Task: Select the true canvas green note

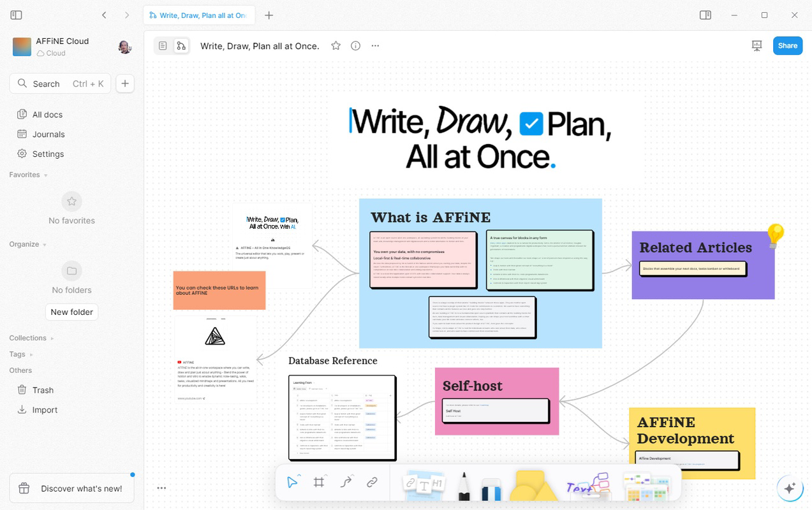Action: (x=540, y=260)
